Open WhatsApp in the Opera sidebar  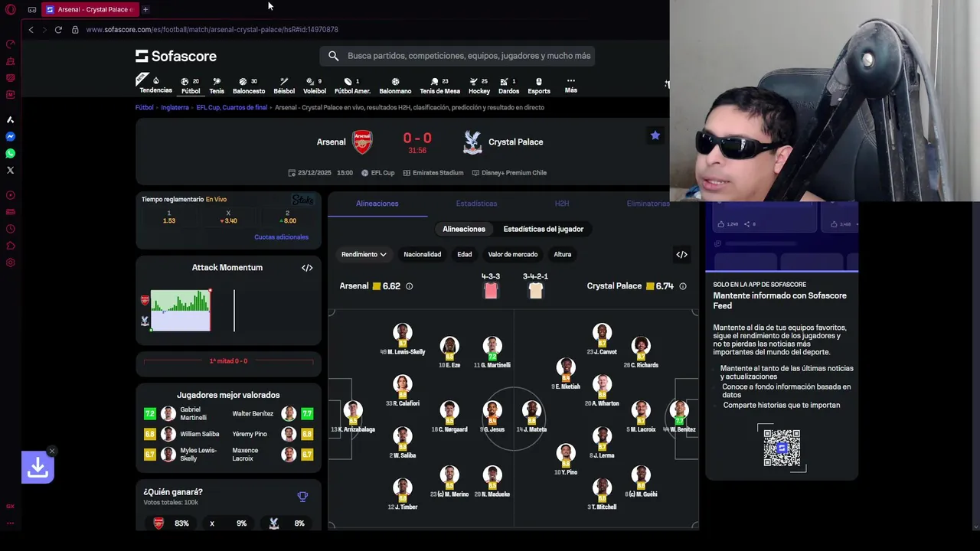(11, 154)
